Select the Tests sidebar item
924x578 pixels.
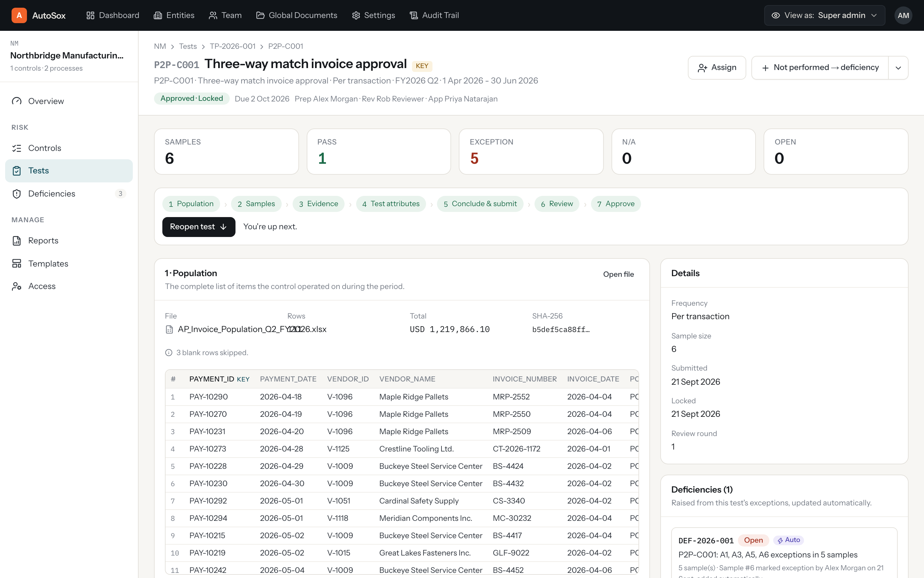pos(69,171)
